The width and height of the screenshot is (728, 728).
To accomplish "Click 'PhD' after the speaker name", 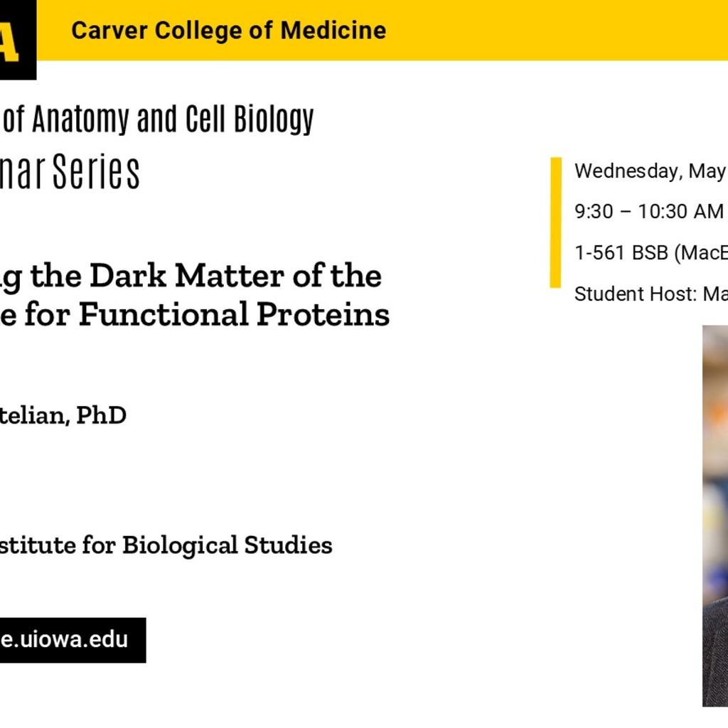I will tap(101, 415).
